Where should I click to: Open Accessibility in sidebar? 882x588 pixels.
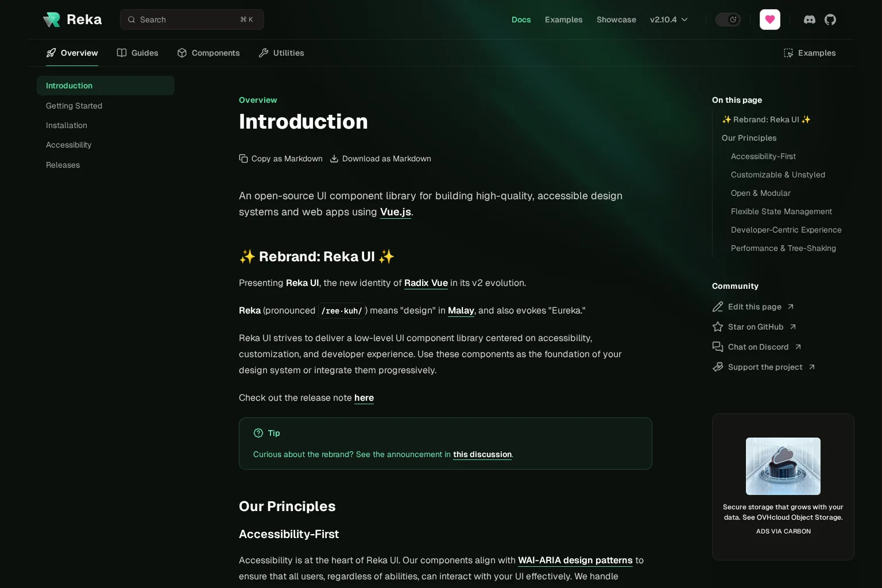(x=69, y=145)
